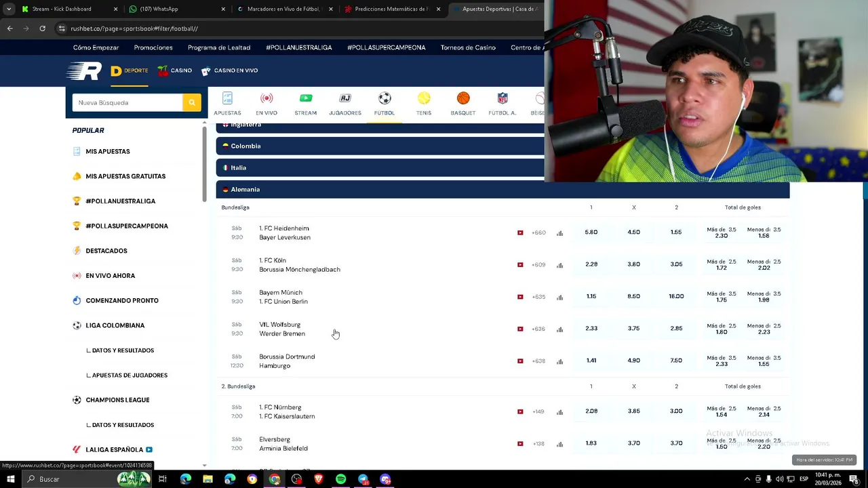
Task: Open the Casino en Vivo section
Action: 230,70
